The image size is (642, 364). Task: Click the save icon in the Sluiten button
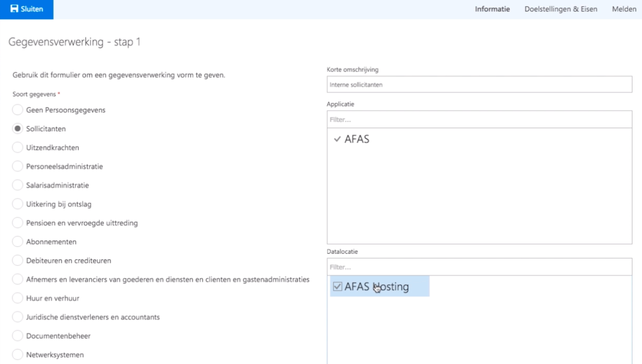coord(14,9)
